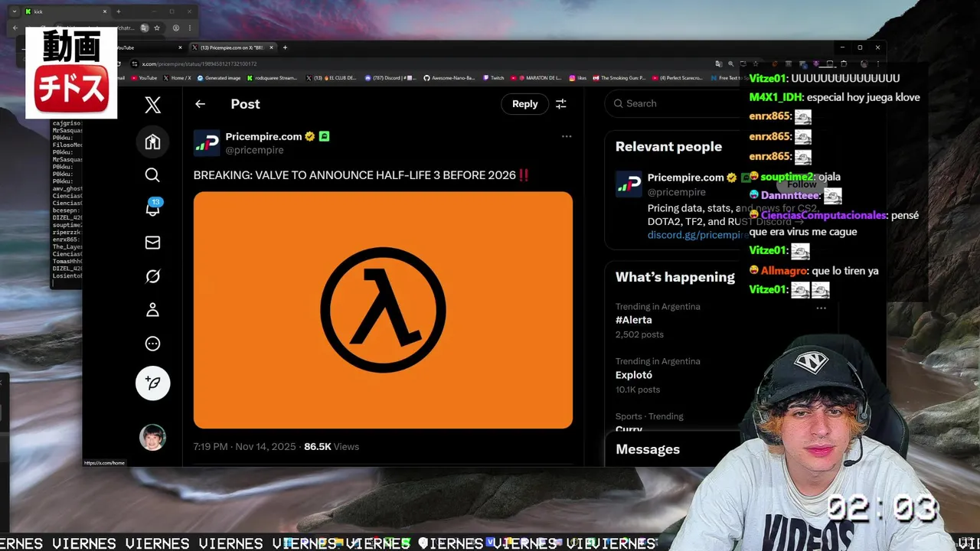Open Pricempire.com author name on post
980x551 pixels.
point(263,136)
